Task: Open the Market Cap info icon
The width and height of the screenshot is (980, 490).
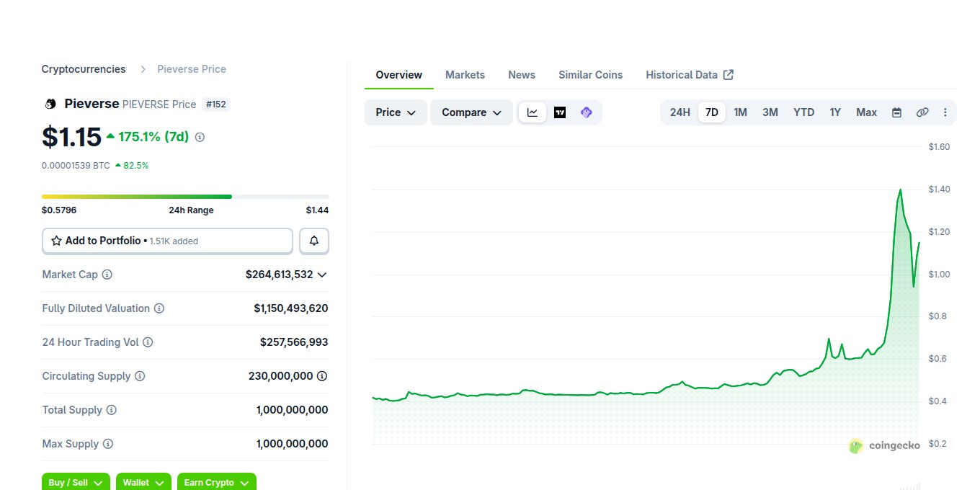Action: tap(107, 275)
